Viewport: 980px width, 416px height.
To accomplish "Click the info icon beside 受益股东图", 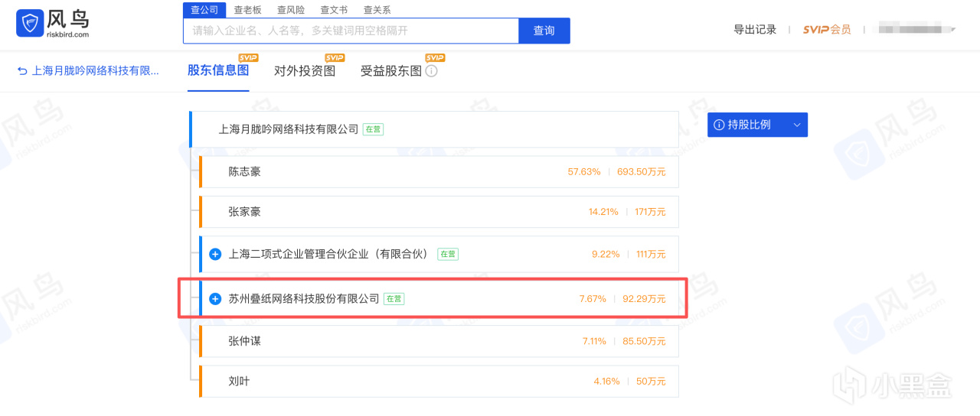I will click(432, 71).
